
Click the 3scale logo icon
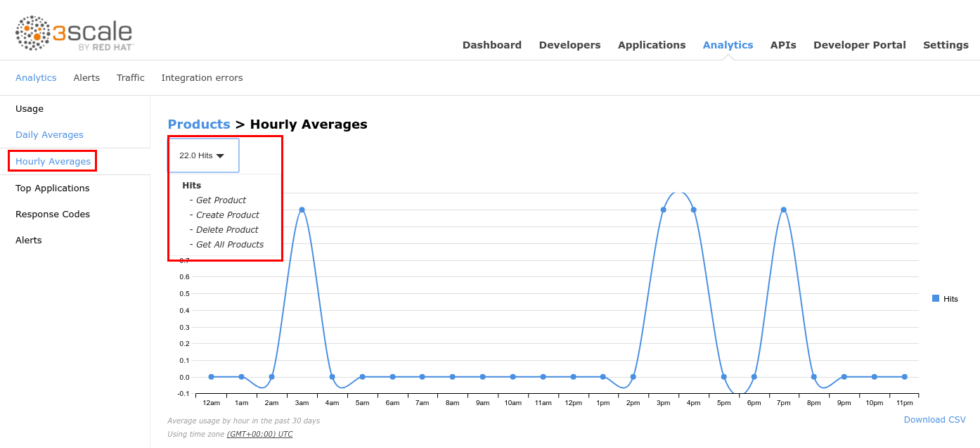tap(33, 33)
